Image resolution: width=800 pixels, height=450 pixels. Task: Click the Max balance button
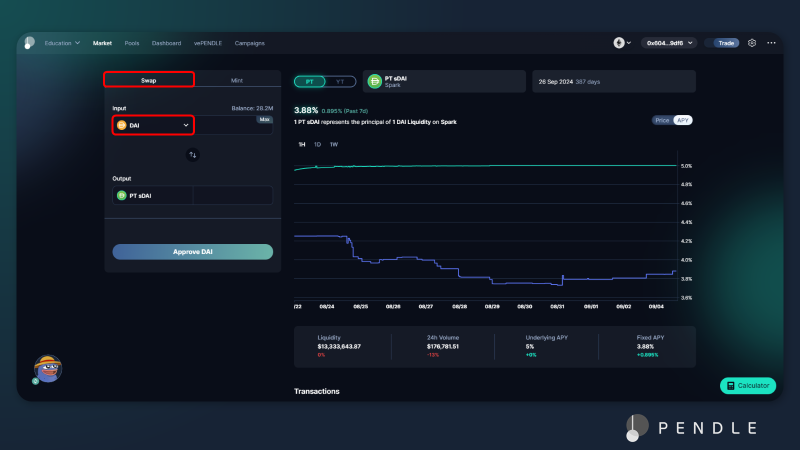[x=264, y=119]
